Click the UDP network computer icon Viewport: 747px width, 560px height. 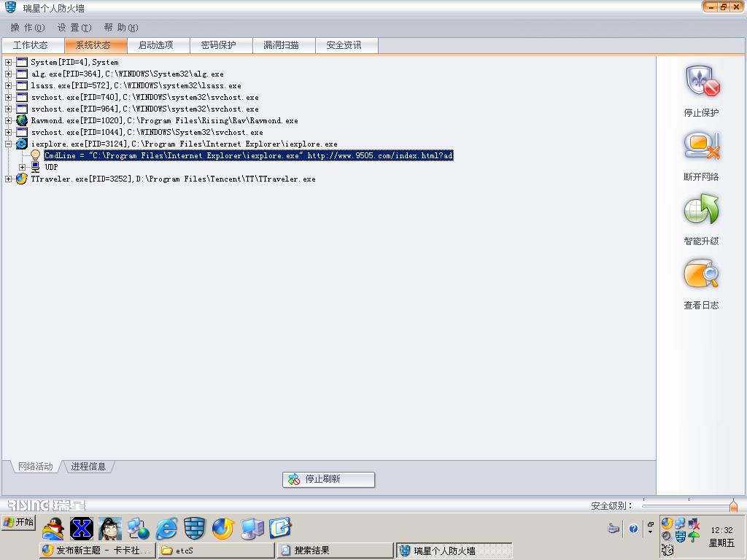tap(35, 167)
